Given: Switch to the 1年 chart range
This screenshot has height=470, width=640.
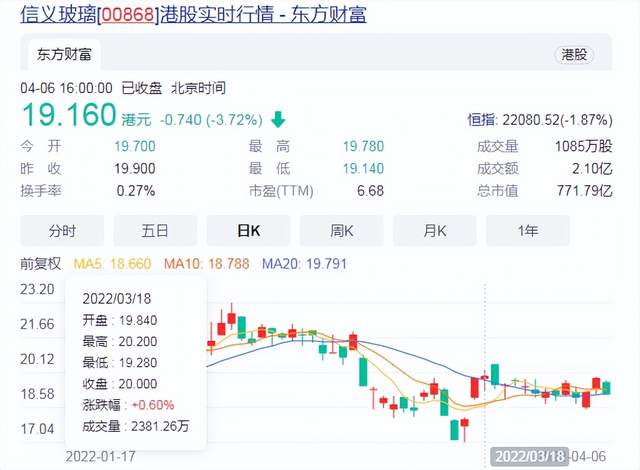Looking at the screenshot, I should coord(527,231).
